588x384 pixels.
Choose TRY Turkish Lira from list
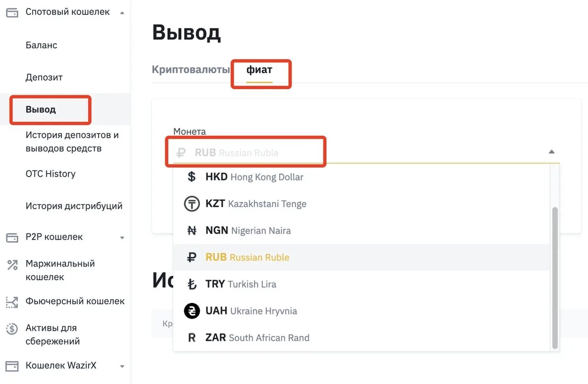241,284
